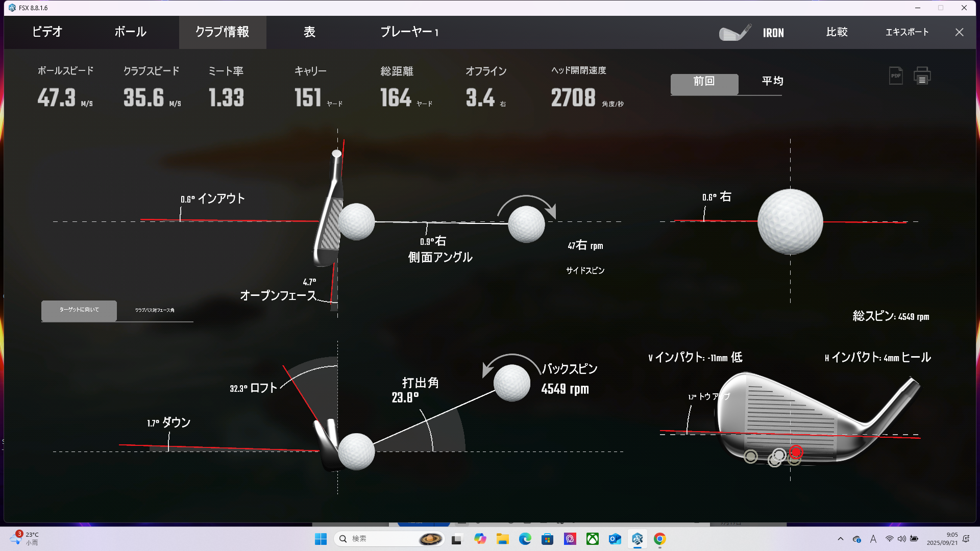Open the IRON club selector
Viewport: 980px width, 551px height.
(773, 33)
